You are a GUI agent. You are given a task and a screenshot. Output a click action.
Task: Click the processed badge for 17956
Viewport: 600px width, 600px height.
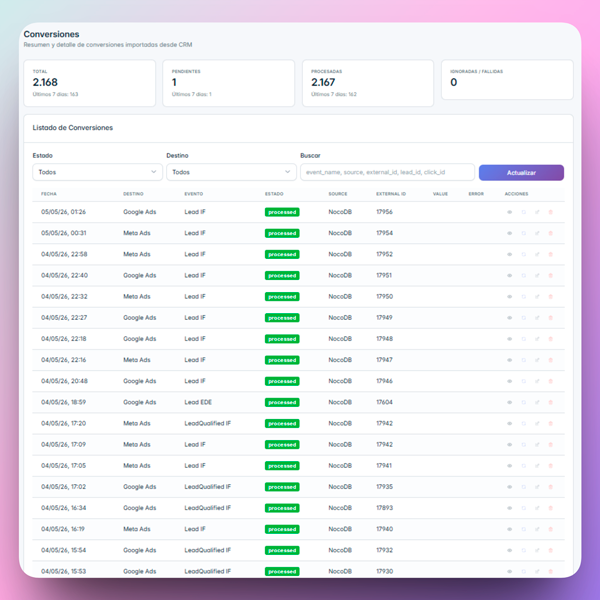pos(282,212)
